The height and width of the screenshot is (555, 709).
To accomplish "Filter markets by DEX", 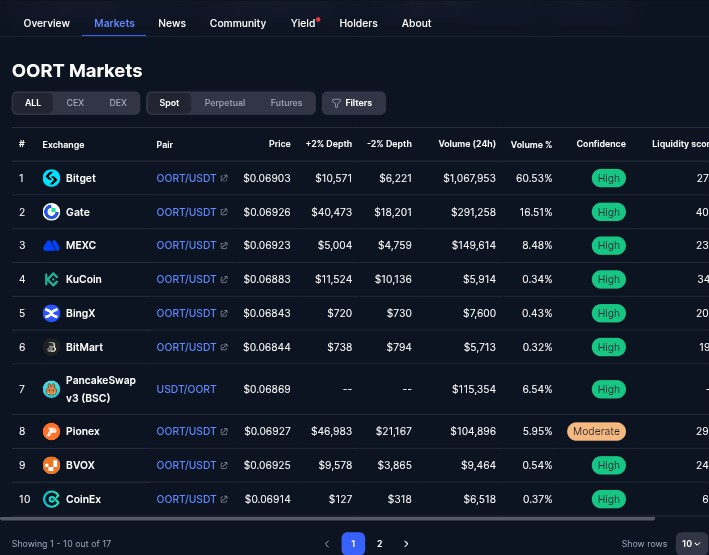I will point(118,103).
